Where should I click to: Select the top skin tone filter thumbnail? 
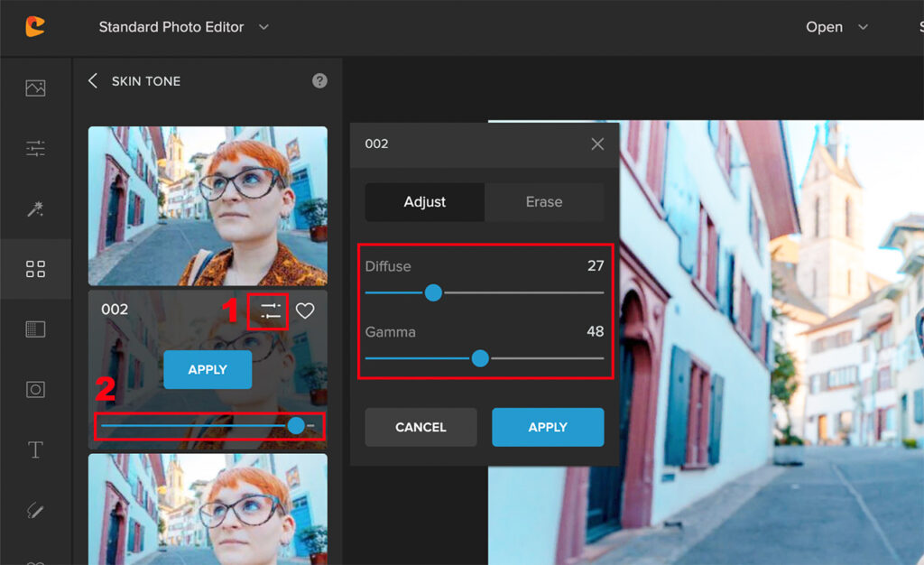pyautogui.click(x=208, y=206)
